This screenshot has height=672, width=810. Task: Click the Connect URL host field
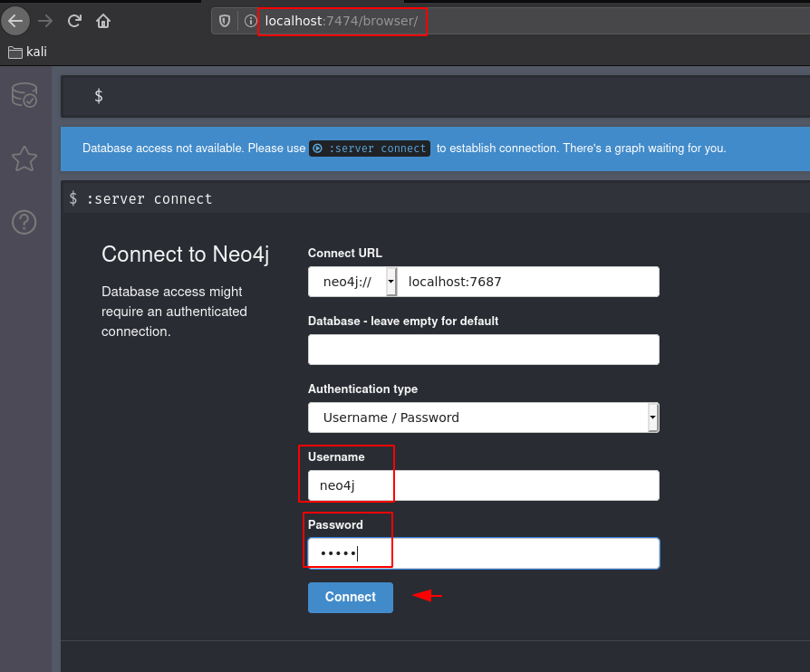tap(529, 282)
